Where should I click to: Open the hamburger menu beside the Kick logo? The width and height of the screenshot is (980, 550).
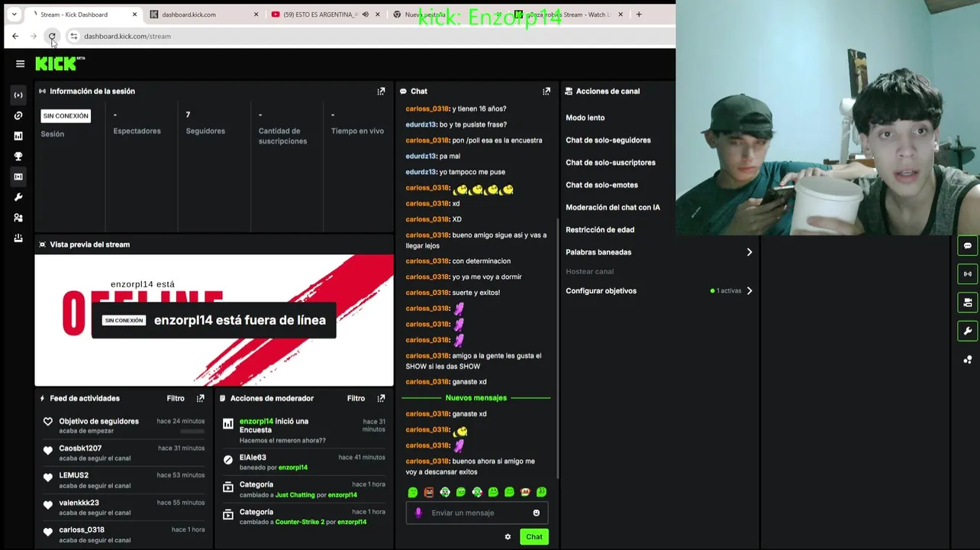pos(21,63)
